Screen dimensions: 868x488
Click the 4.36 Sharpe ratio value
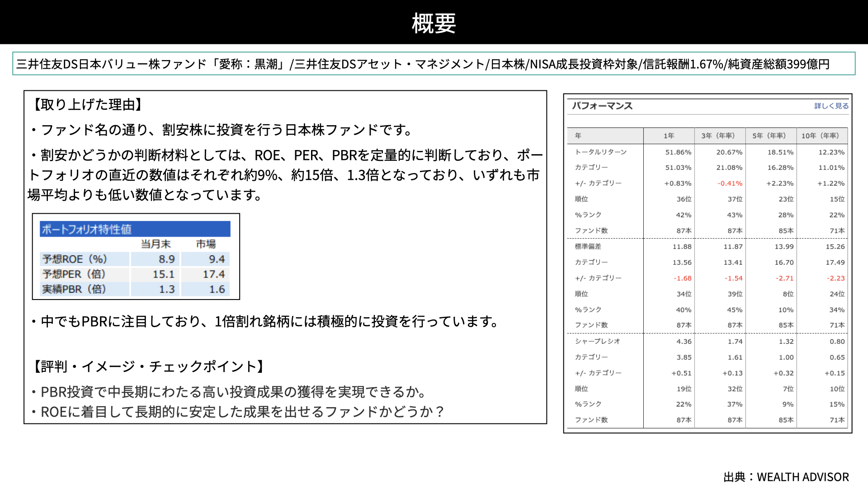tap(684, 342)
